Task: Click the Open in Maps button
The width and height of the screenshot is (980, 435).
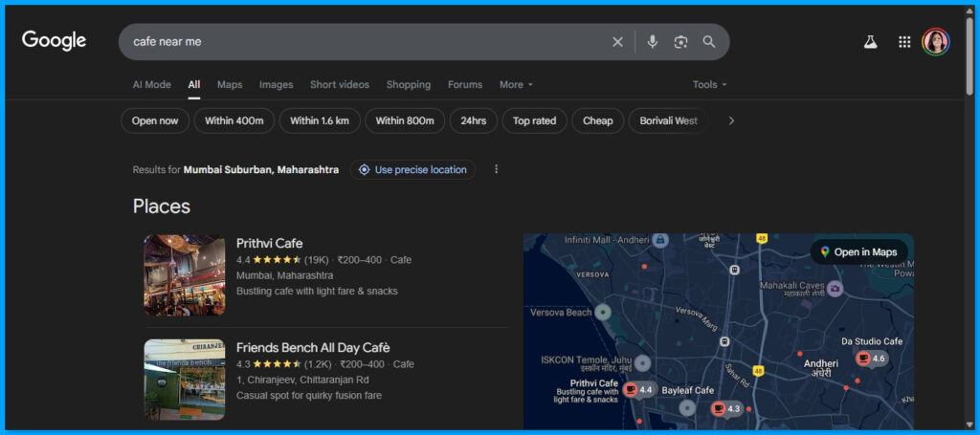Action: coord(859,252)
